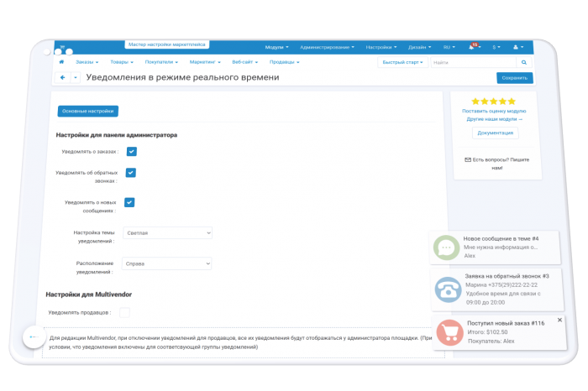Open the 'Администрирование' menu
Image resolution: width=588 pixels, height=391 pixels.
[x=327, y=47]
